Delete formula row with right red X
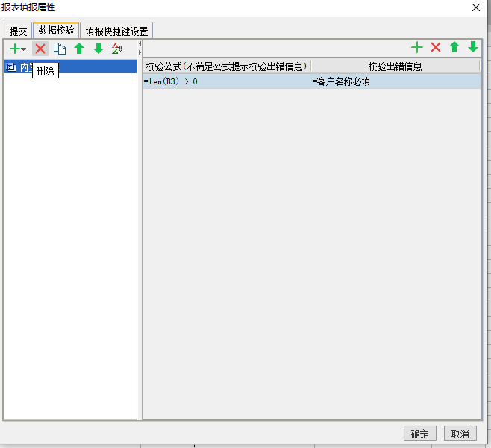 [x=436, y=47]
